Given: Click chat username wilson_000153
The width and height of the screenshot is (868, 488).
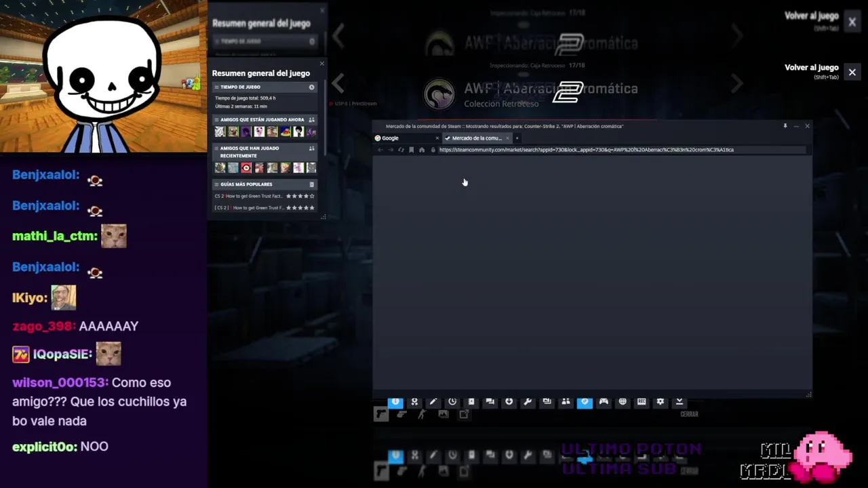Looking at the screenshot, I should pyautogui.click(x=60, y=383).
